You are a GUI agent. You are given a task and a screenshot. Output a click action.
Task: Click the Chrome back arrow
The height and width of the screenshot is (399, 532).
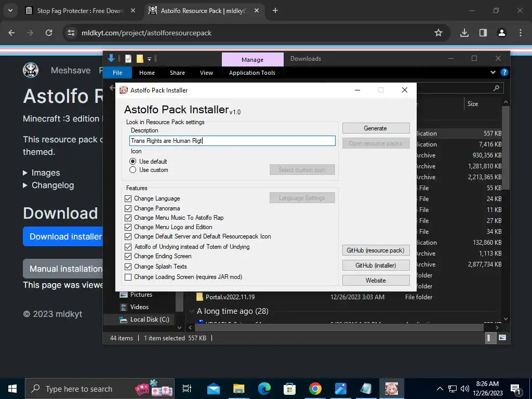11,33
